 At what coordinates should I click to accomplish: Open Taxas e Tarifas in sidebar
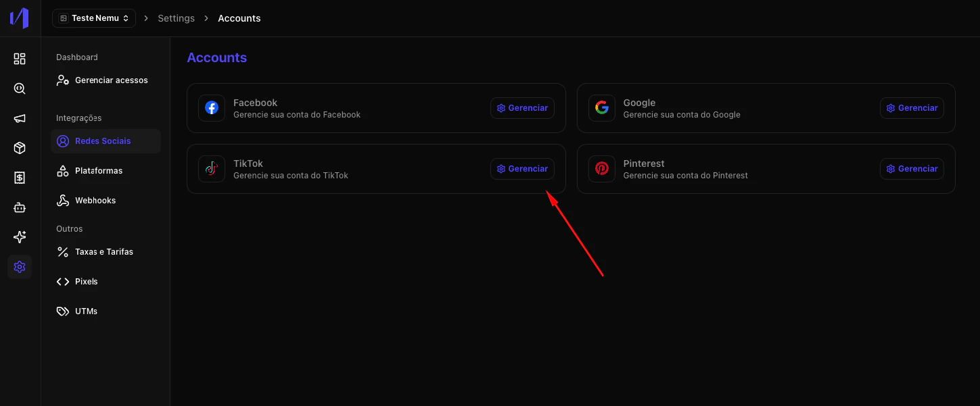coord(106,252)
